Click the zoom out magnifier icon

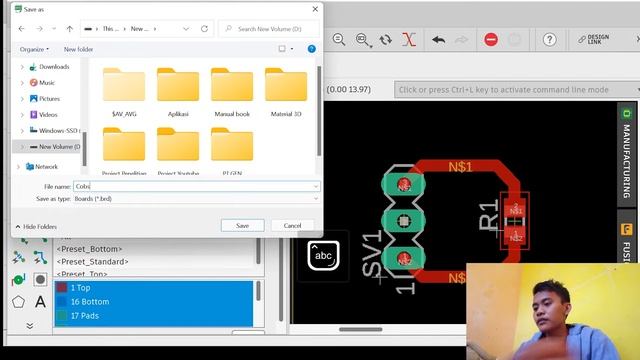coord(339,40)
